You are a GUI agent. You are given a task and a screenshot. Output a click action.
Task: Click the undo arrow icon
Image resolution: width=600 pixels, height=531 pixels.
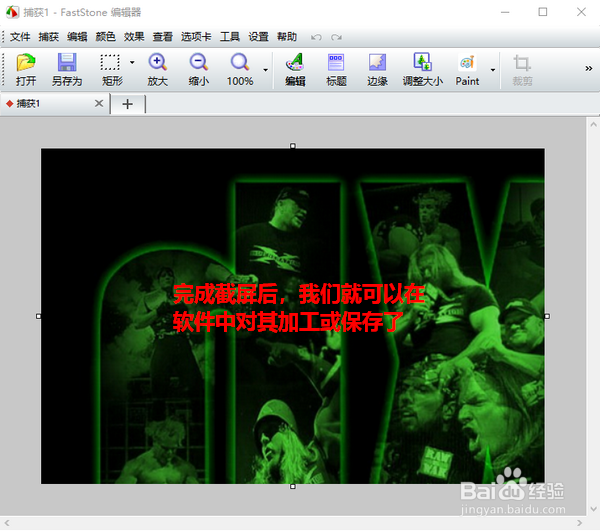316,37
